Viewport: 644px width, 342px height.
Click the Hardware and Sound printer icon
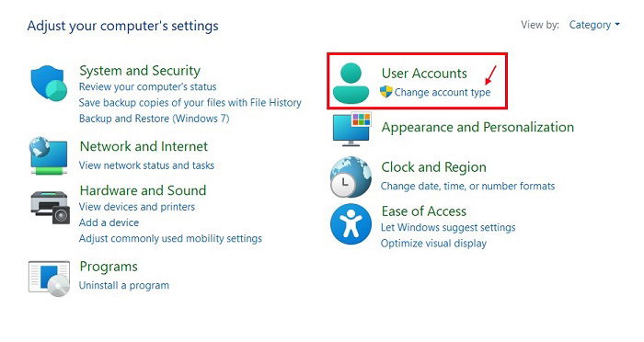click(x=50, y=208)
